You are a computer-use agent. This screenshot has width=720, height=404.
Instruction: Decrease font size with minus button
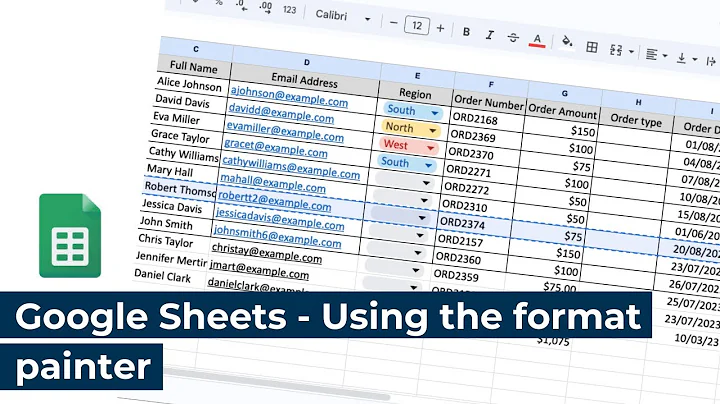pyautogui.click(x=394, y=22)
